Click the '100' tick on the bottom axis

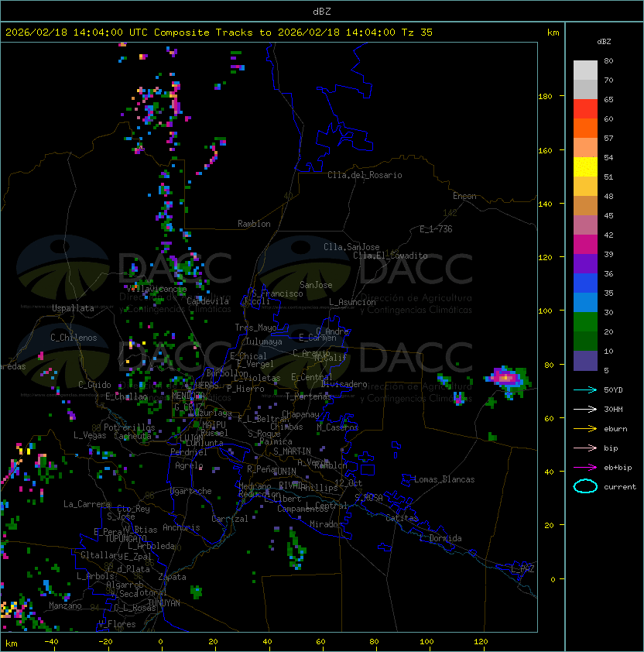(426, 642)
